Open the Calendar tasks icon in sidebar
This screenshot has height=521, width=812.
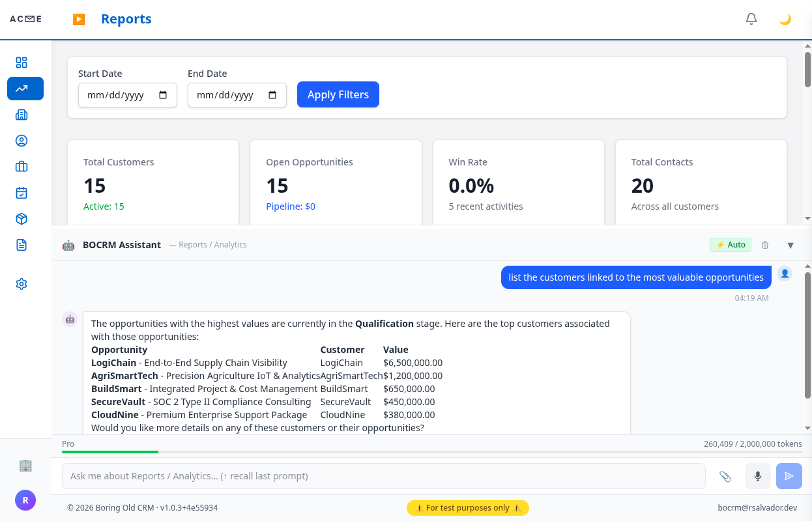click(x=21, y=193)
